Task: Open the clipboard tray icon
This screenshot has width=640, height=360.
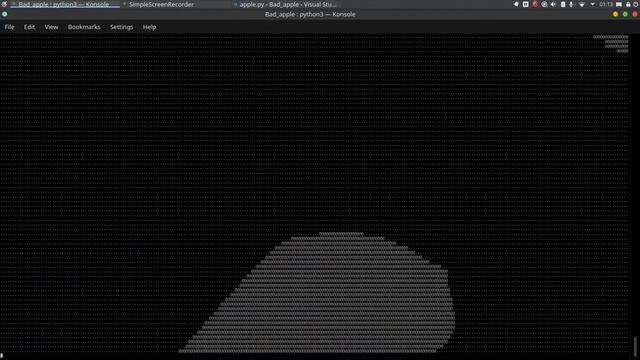Action: click(563, 4)
